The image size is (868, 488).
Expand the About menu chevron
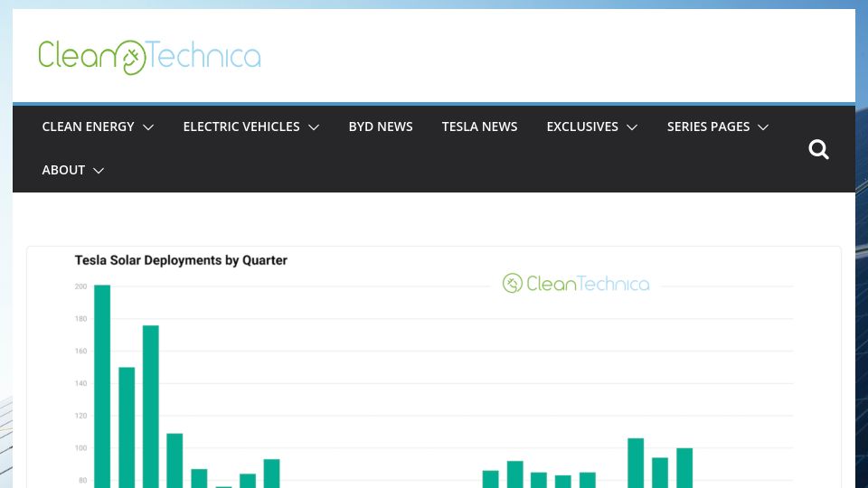coord(98,171)
